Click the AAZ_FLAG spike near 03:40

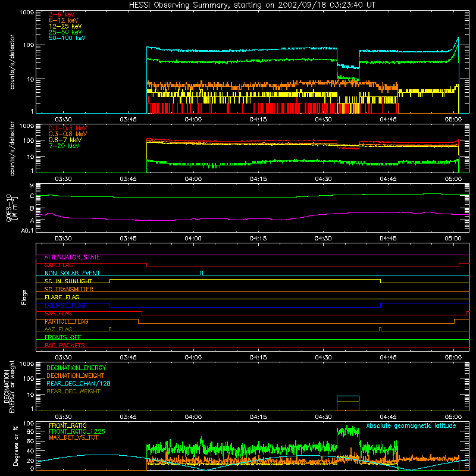(110, 329)
